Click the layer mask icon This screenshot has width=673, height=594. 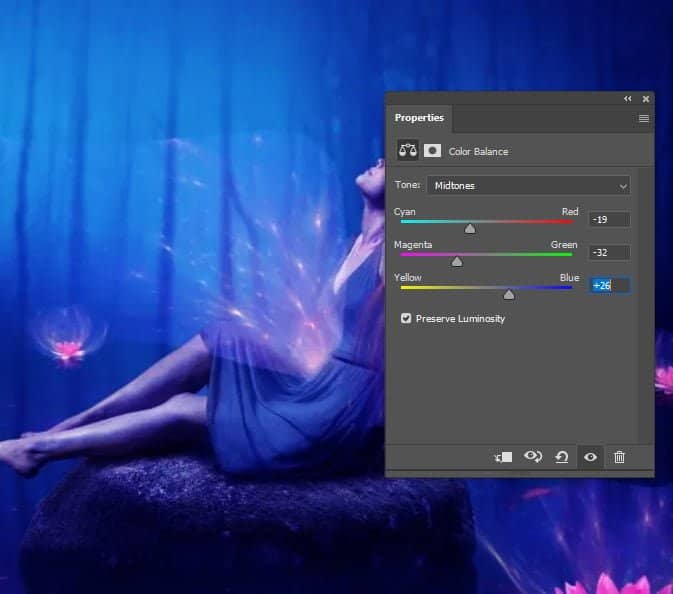(432, 151)
